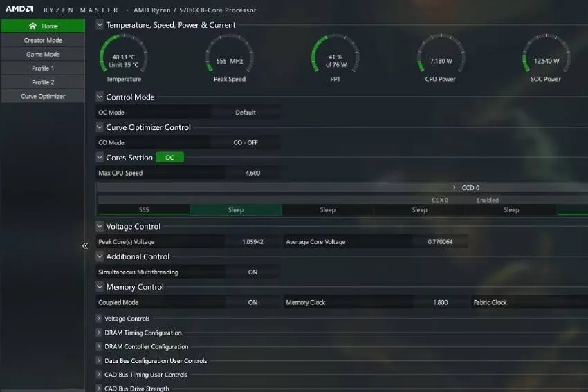Click Average Core Voltage value 0.770064
Image resolution: width=588 pixels, height=392 pixels.
click(440, 242)
